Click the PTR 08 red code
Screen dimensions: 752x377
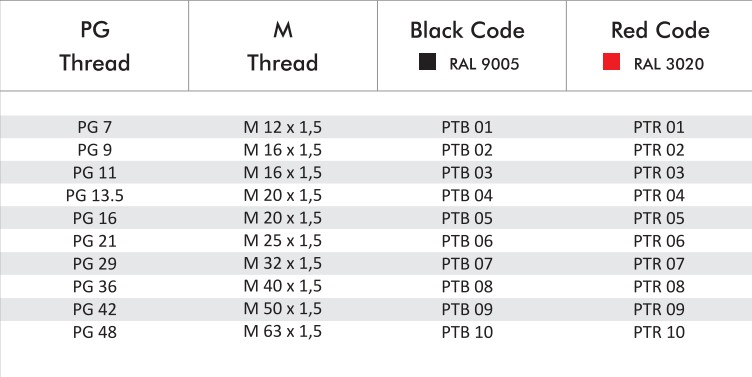pos(659,287)
